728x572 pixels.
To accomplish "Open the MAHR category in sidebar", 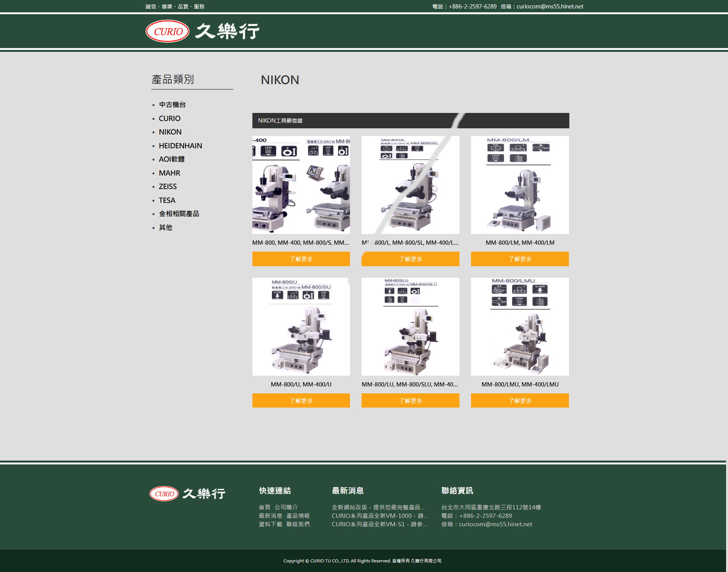I will [169, 173].
